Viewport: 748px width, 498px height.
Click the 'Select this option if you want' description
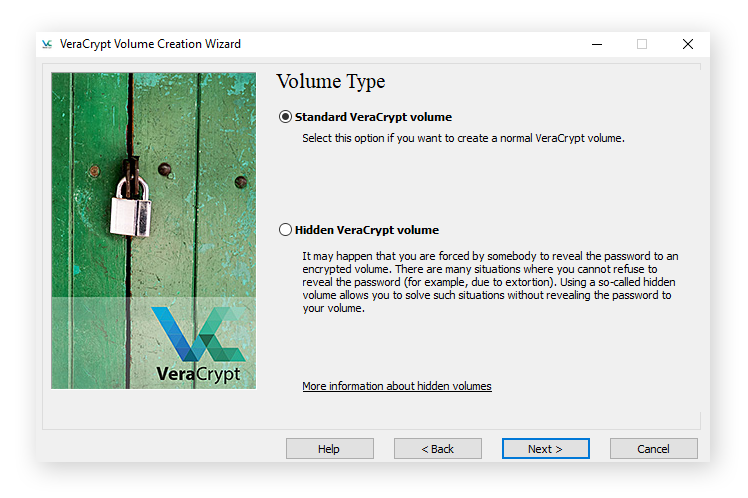[463, 138]
